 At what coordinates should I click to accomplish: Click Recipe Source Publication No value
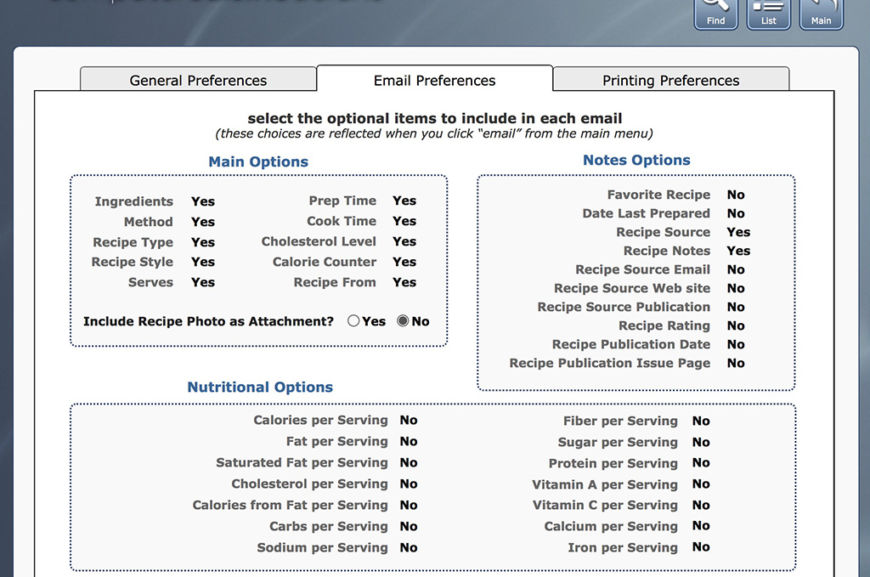736,307
